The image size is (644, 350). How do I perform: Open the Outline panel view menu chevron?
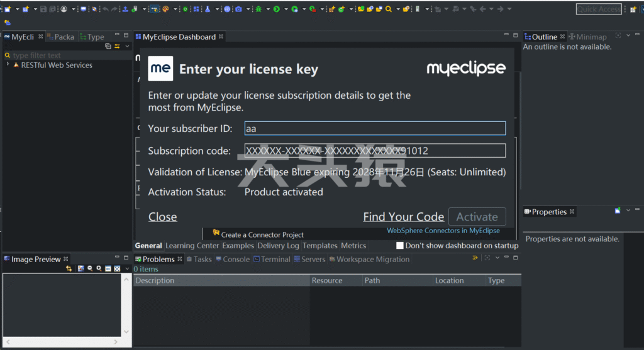(x=628, y=36)
